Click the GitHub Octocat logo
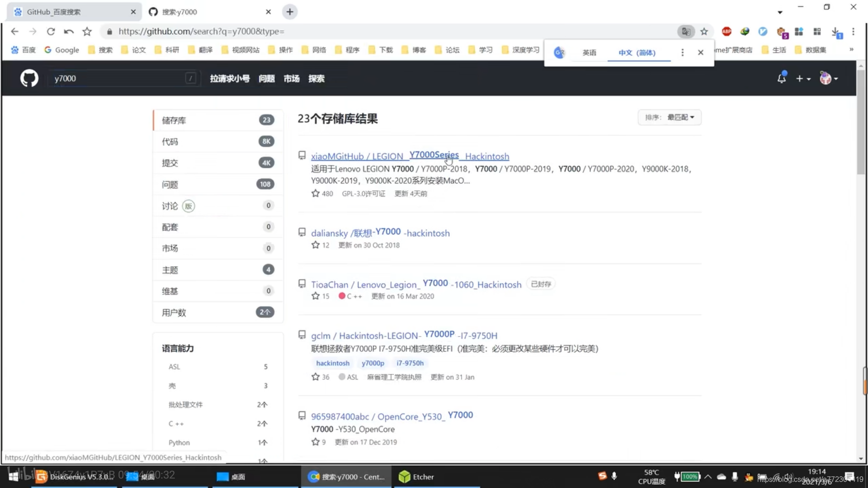 pos(29,78)
